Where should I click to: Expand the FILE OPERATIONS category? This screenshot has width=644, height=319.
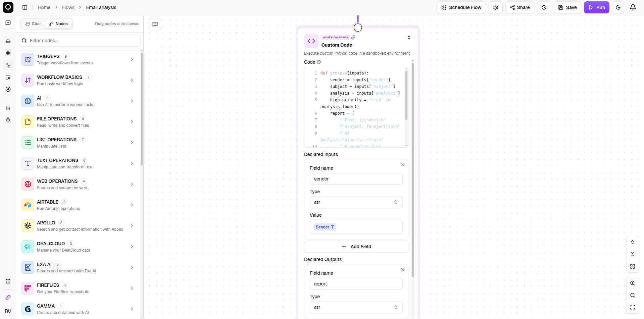click(x=78, y=122)
